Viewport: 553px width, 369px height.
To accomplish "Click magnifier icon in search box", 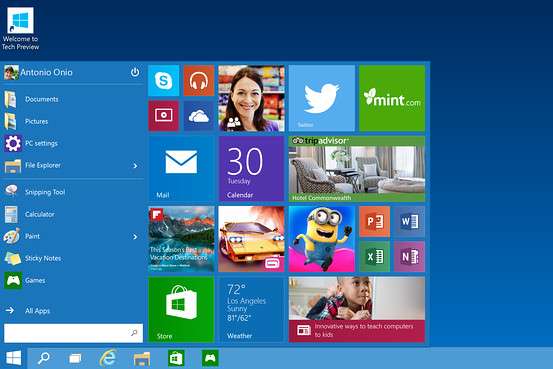I will [134, 333].
